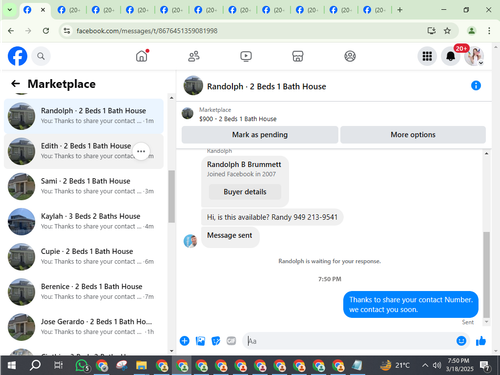Reload the page

click(46, 31)
